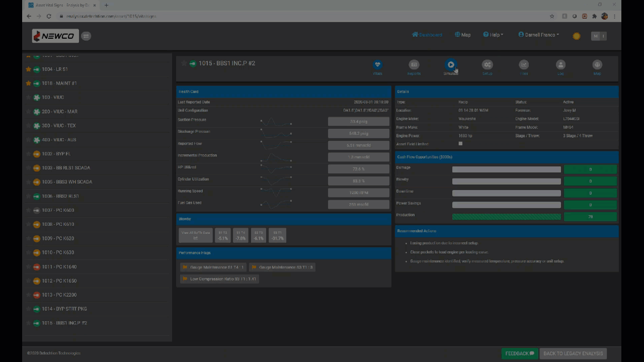This screenshot has width=644, height=362.
Task: Click S1 T2 blowby tile
Action: point(223,235)
